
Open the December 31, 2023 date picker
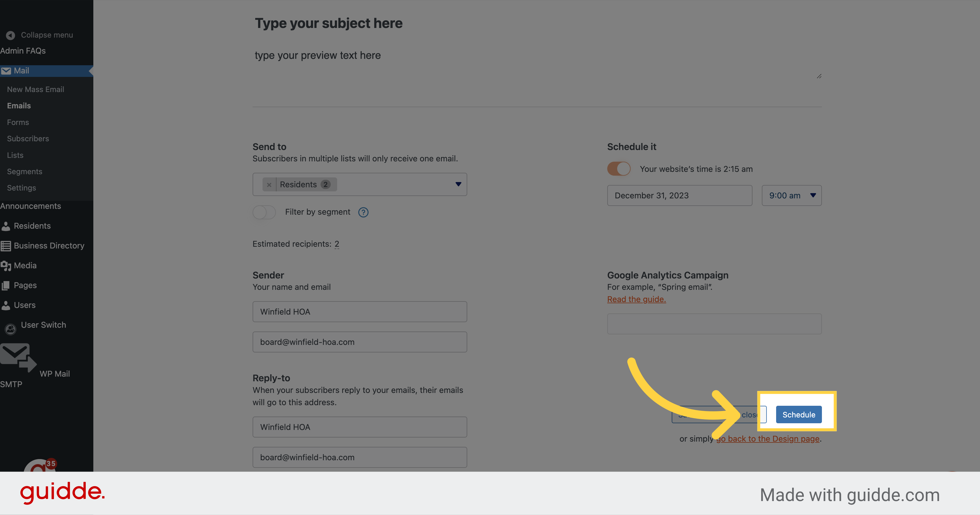pos(680,195)
